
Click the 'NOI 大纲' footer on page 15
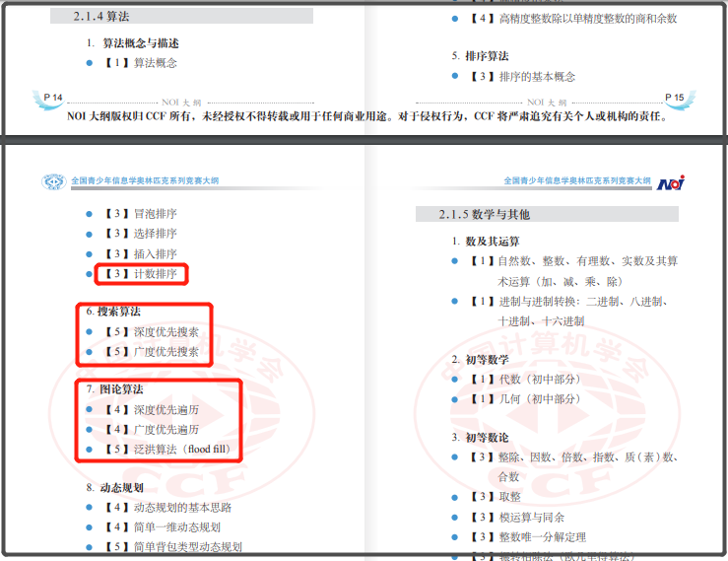pyautogui.click(x=547, y=103)
